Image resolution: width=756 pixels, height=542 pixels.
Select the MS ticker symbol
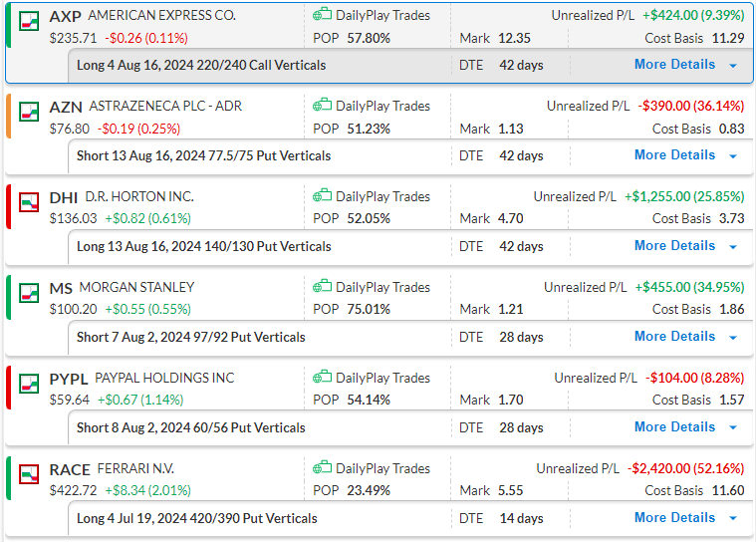(x=61, y=288)
